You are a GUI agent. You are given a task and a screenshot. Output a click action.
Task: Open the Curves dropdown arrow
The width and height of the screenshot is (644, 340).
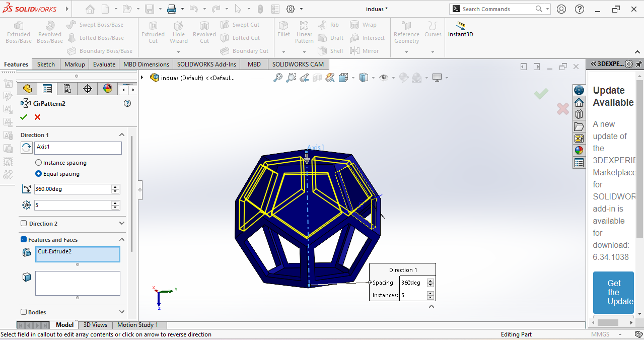[x=433, y=52]
